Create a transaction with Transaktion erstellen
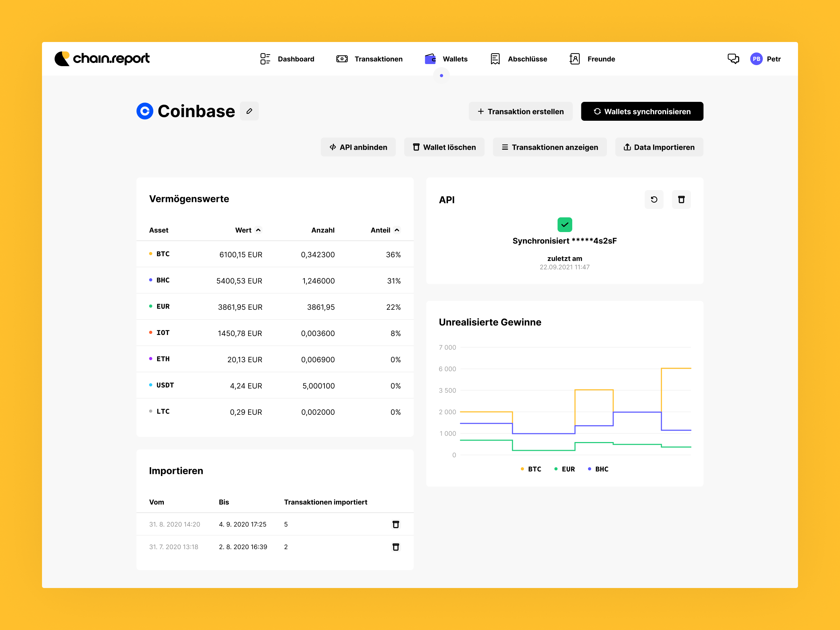The image size is (840, 630). tap(521, 111)
